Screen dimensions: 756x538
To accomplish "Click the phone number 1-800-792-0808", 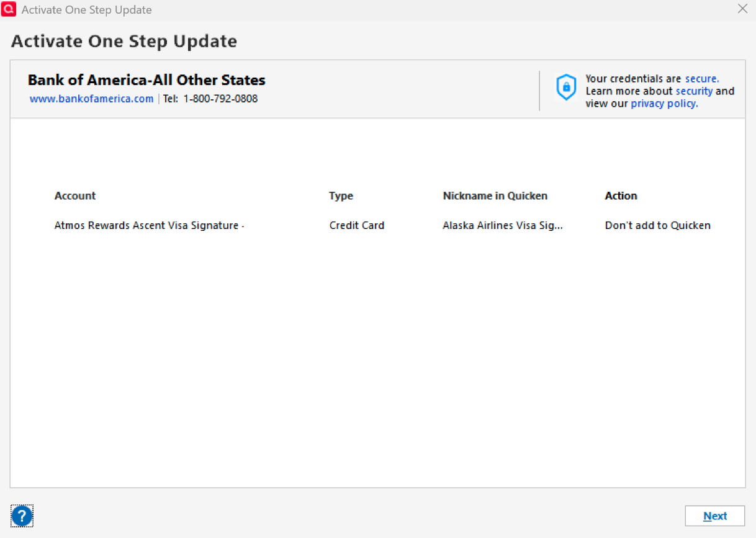I will coord(220,99).
